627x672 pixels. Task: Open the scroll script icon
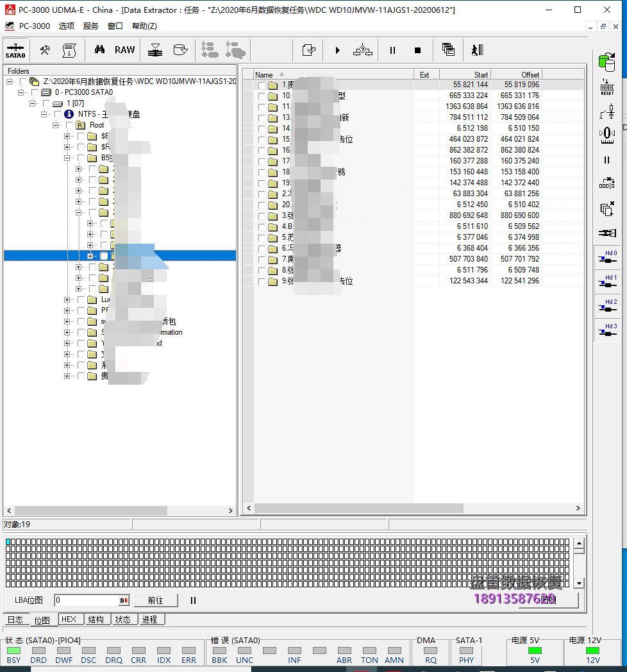[x=69, y=50]
